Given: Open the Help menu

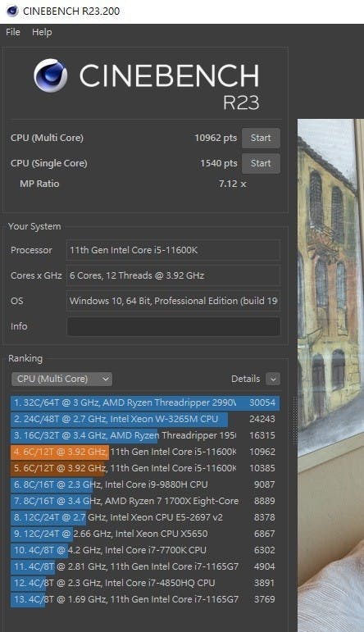Looking at the screenshot, I should click(42, 32).
